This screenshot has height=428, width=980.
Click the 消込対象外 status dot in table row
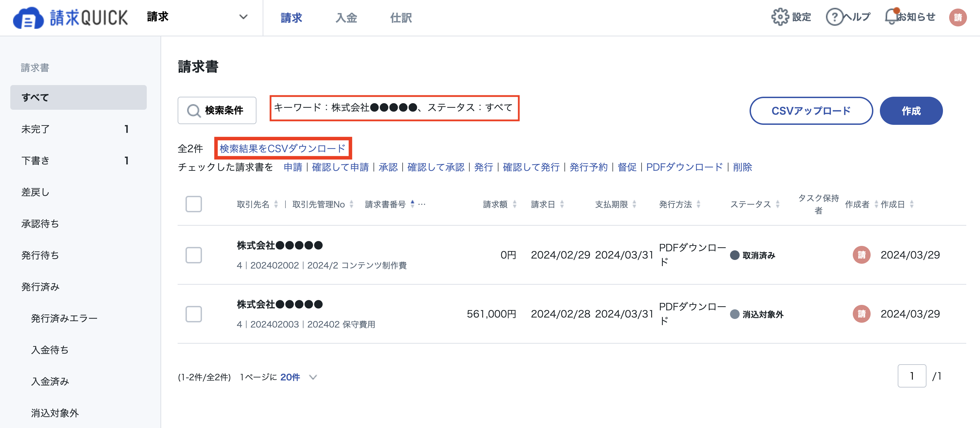click(x=734, y=314)
